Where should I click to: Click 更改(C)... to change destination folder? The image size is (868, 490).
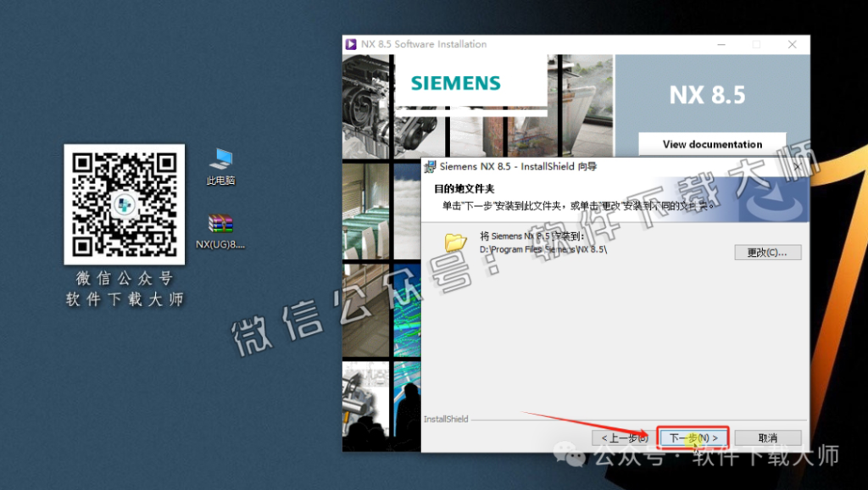tap(767, 252)
